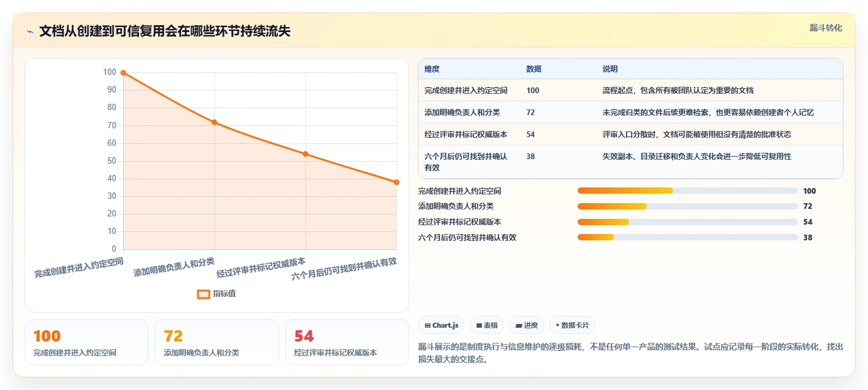Click the chart x-axis label 六个月后仍可找到并确认有效
This screenshot has height=390, width=868.
(344, 270)
